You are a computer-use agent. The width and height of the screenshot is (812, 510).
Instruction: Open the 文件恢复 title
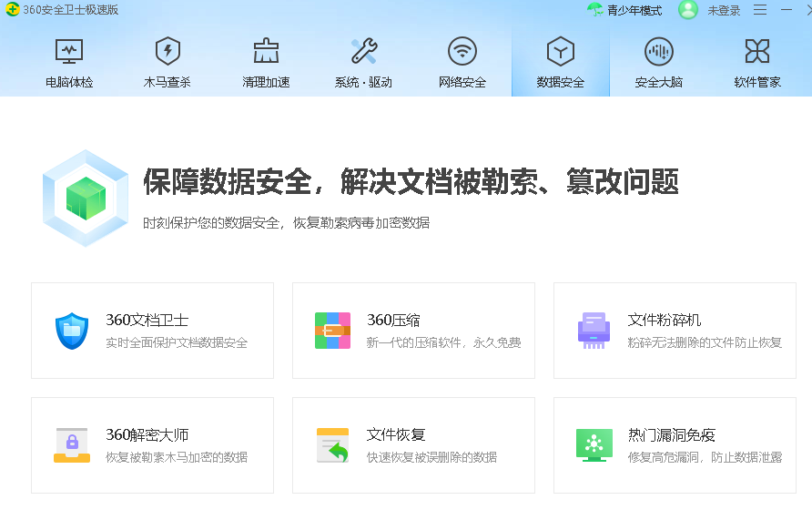396,434
